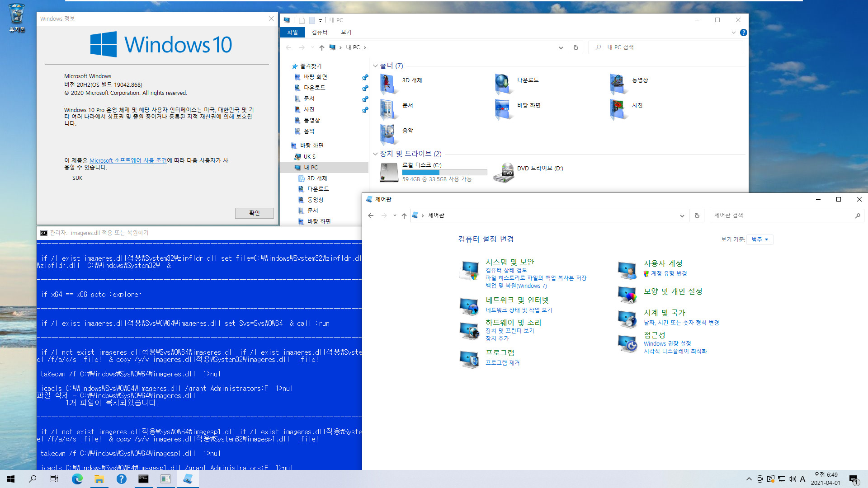
Task: Go up one level in 내 PC Explorer
Action: (x=321, y=47)
